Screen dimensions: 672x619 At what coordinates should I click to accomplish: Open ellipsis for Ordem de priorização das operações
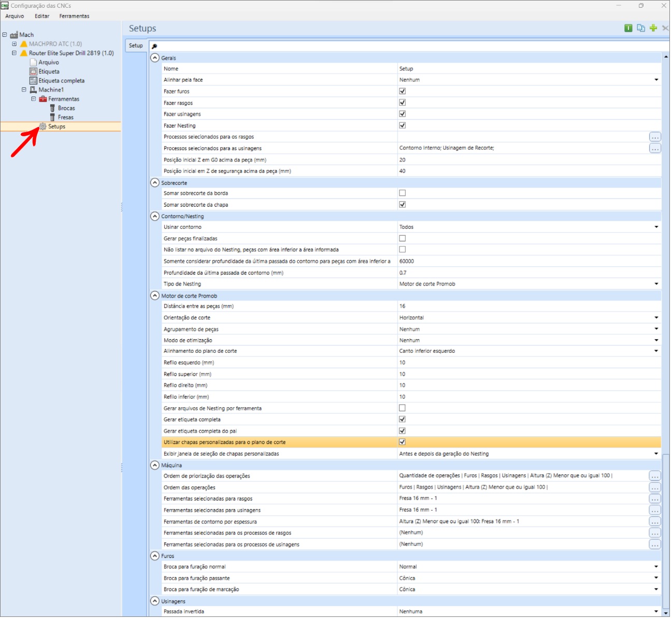(655, 476)
